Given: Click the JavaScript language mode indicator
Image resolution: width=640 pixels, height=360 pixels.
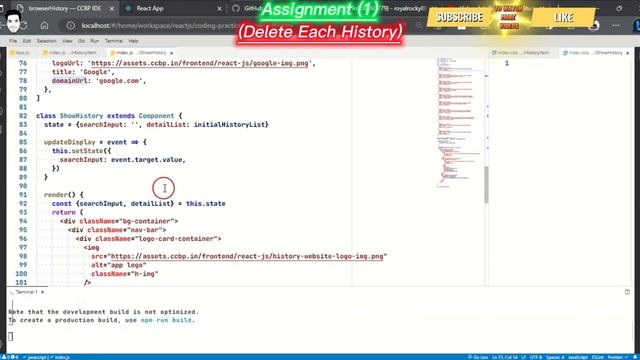Looking at the screenshot, I should 578,357.
